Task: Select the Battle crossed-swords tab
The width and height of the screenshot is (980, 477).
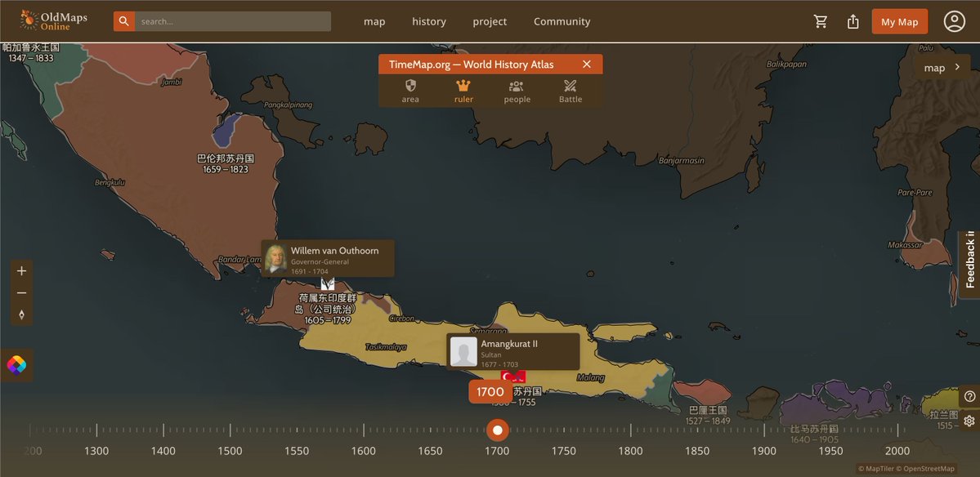Action: pyautogui.click(x=570, y=91)
